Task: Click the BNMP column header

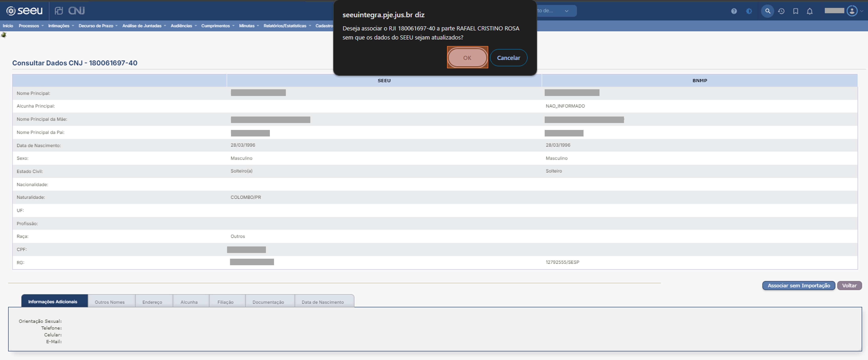Action: click(700, 80)
